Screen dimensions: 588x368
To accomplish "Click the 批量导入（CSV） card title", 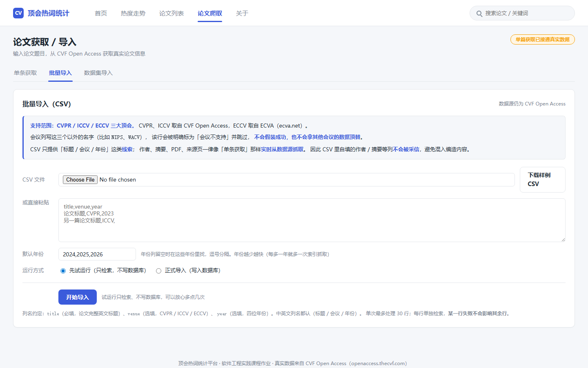I will [x=47, y=104].
